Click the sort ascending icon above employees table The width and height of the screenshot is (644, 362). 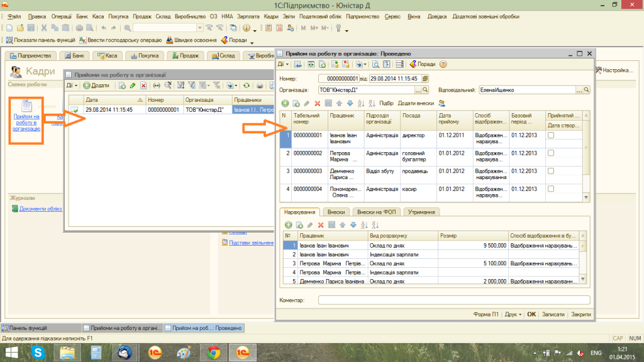pyautogui.click(x=361, y=104)
